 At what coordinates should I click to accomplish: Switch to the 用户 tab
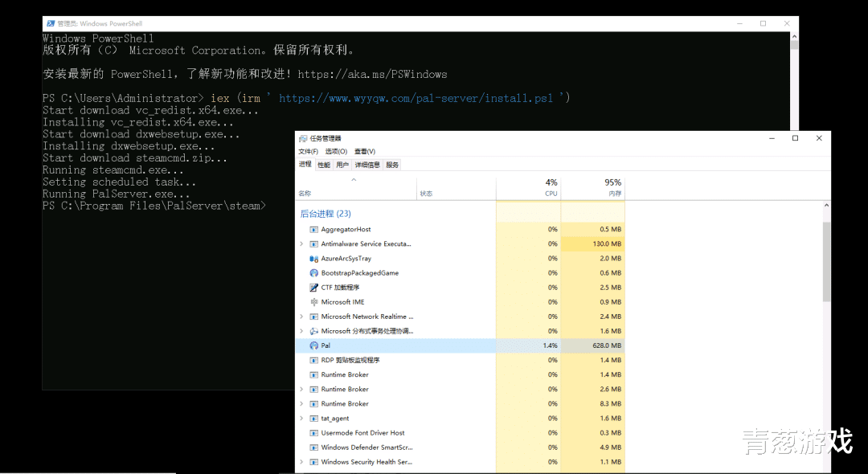pos(342,165)
